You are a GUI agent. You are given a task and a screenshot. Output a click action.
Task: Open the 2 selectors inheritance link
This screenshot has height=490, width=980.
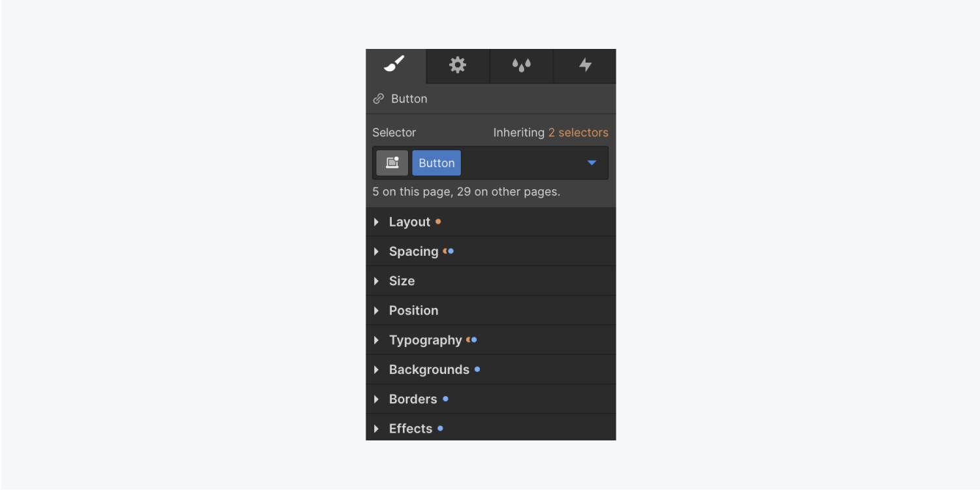578,132
